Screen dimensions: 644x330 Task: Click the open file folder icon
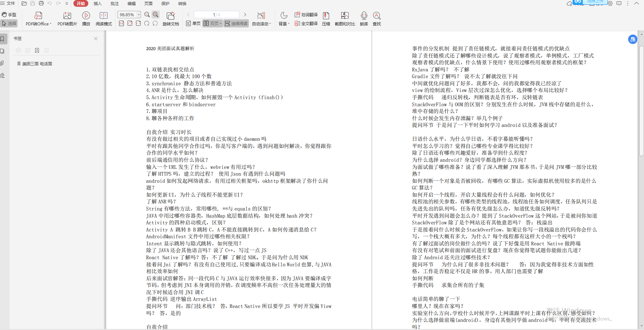[x=24, y=3]
